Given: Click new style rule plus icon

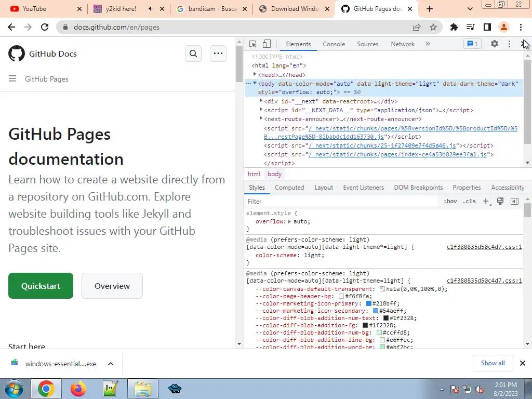Looking at the screenshot, I should pos(486,201).
